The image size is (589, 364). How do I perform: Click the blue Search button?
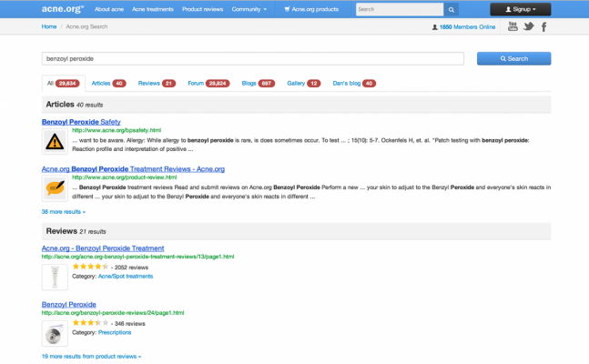513,58
